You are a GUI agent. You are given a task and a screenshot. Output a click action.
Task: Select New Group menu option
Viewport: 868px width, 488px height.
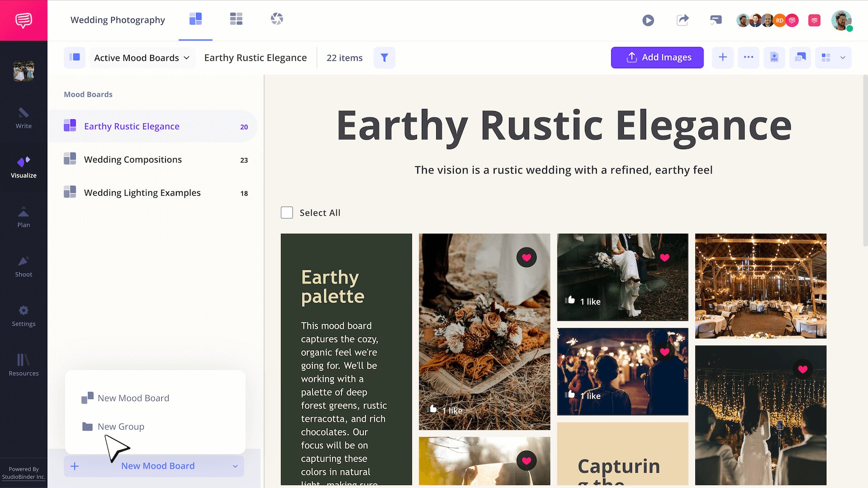coord(121,427)
